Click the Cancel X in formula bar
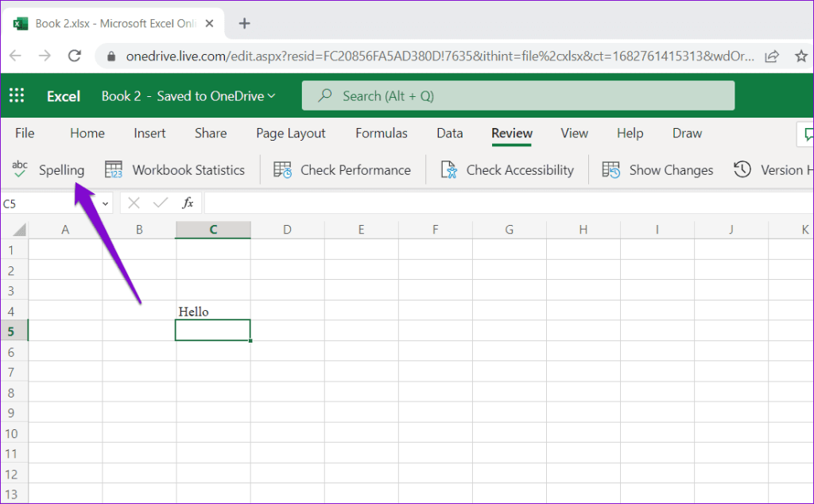This screenshot has height=504, width=814. point(133,203)
